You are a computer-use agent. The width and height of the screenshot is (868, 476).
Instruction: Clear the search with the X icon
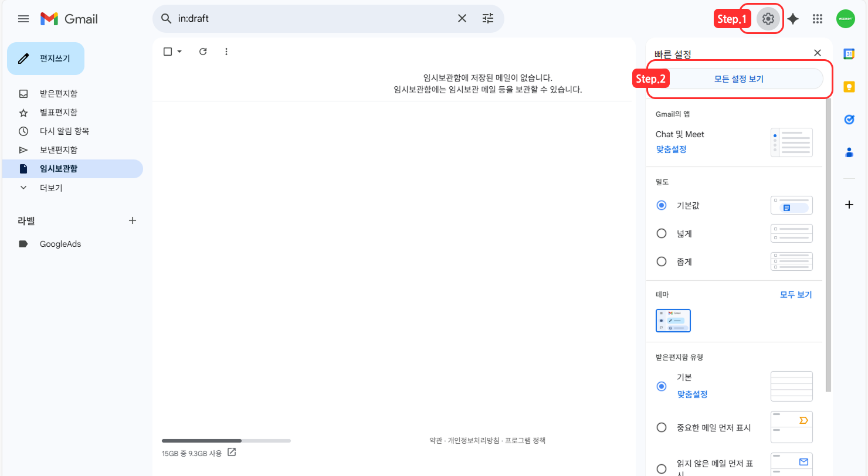point(462,18)
